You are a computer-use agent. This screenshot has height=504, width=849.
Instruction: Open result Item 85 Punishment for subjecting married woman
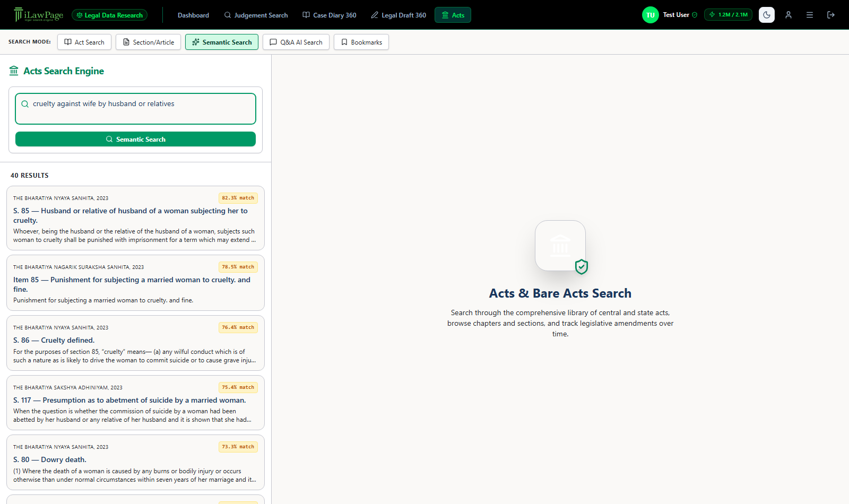click(x=135, y=283)
